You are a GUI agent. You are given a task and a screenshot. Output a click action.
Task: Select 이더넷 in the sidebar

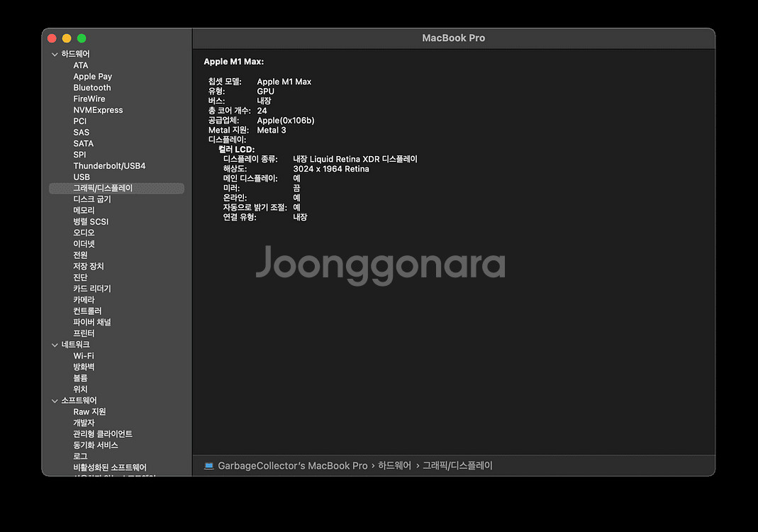click(x=84, y=244)
